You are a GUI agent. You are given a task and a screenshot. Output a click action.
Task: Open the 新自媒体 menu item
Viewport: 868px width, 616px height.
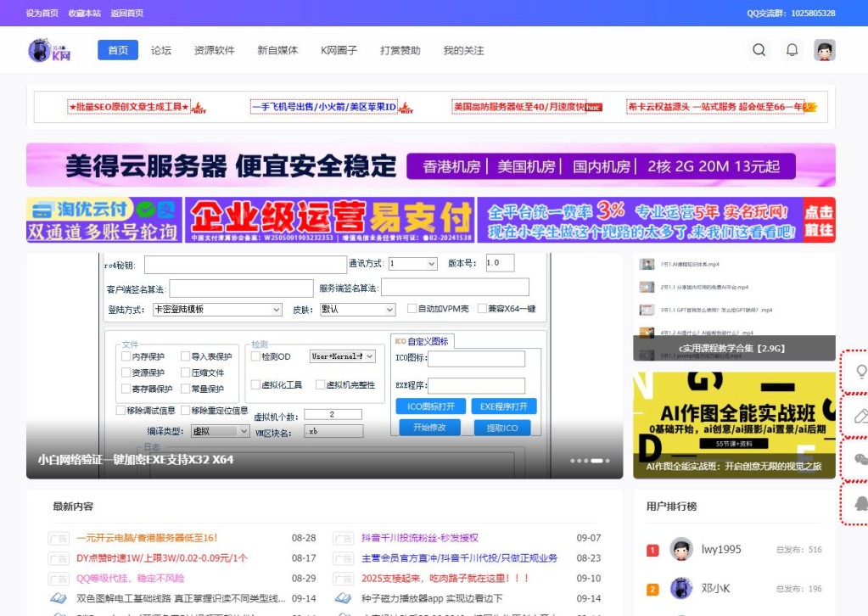(277, 50)
